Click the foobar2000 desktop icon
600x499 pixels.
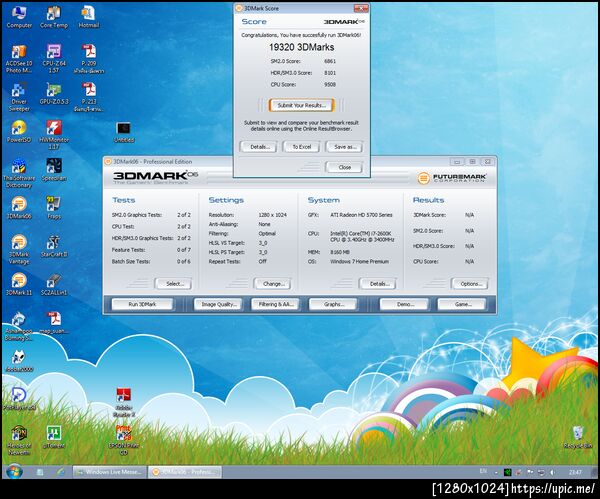(19, 360)
